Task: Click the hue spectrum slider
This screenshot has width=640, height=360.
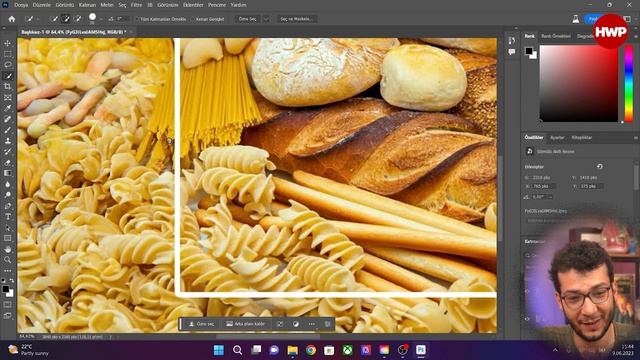Action: (629, 83)
